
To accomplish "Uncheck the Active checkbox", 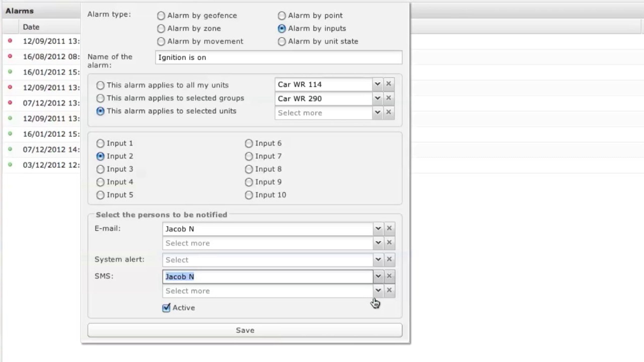I will click(166, 308).
